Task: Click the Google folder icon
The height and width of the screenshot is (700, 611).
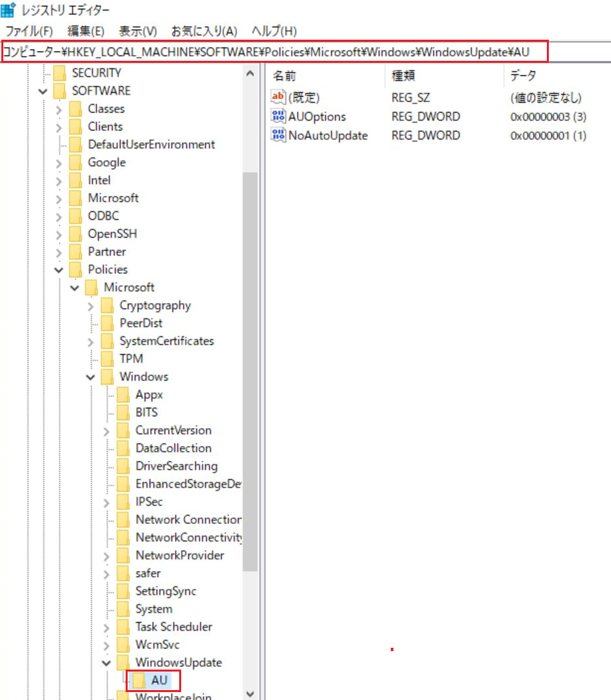Action: point(75,162)
